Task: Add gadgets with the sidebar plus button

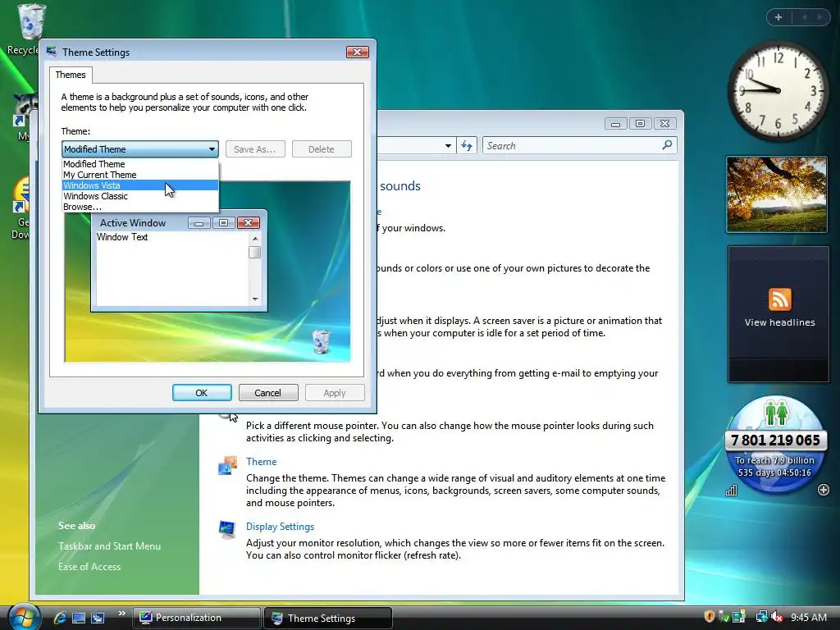Action: pyautogui.click(x=778, y=17)
